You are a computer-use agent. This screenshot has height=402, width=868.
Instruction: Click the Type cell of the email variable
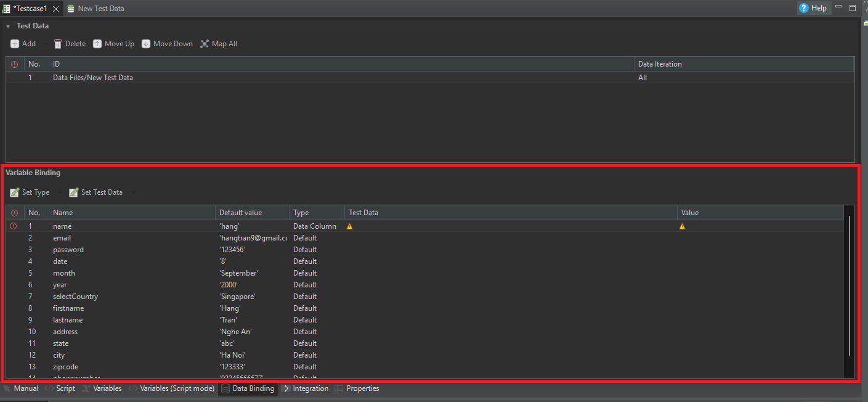[x=305, y=238]
